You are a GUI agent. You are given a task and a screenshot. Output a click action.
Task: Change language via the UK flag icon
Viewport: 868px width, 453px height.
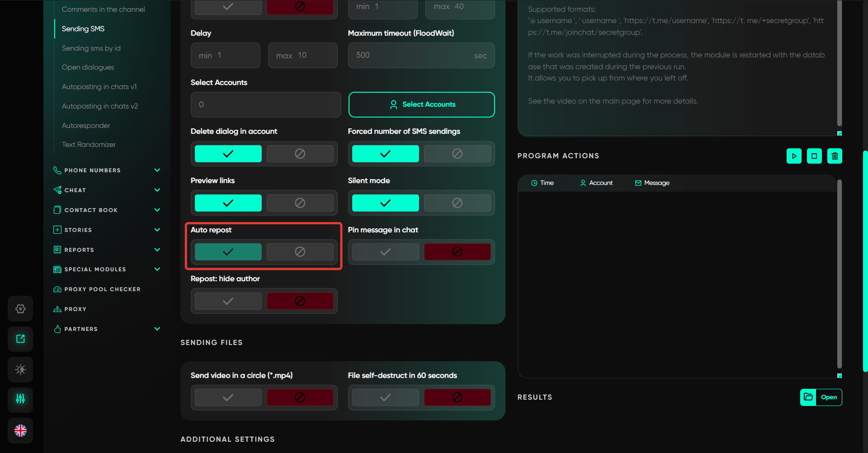[20, 430]
